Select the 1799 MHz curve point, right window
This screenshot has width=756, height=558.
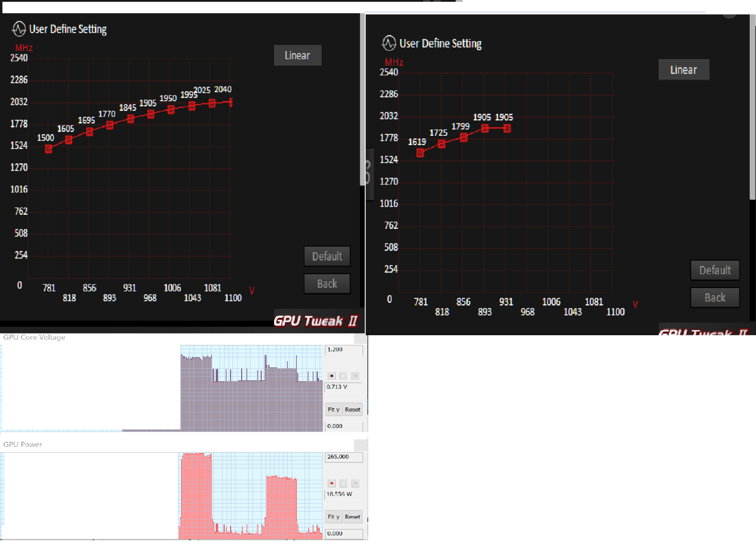(464, 138)
